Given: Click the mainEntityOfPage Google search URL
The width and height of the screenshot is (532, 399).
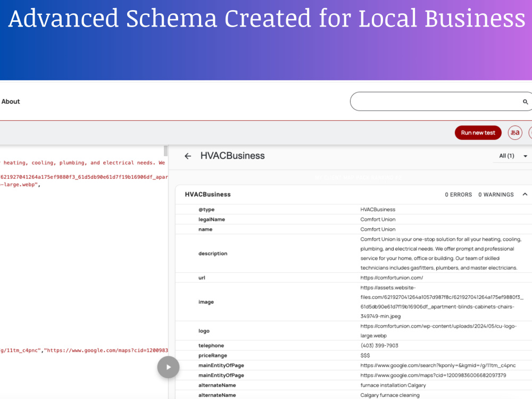Looking at the screenshot, I should point(438,365).
